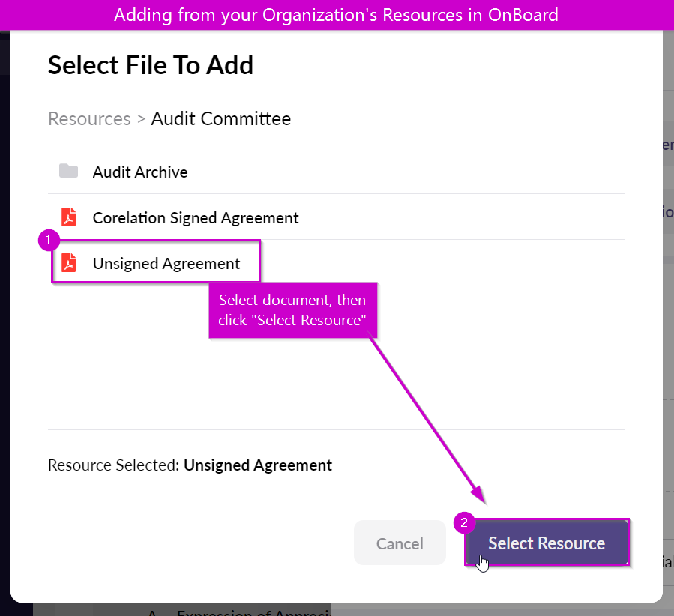Click the breadcrumb chevron after Resources
The image size is (674, 616).
(142, 119)
